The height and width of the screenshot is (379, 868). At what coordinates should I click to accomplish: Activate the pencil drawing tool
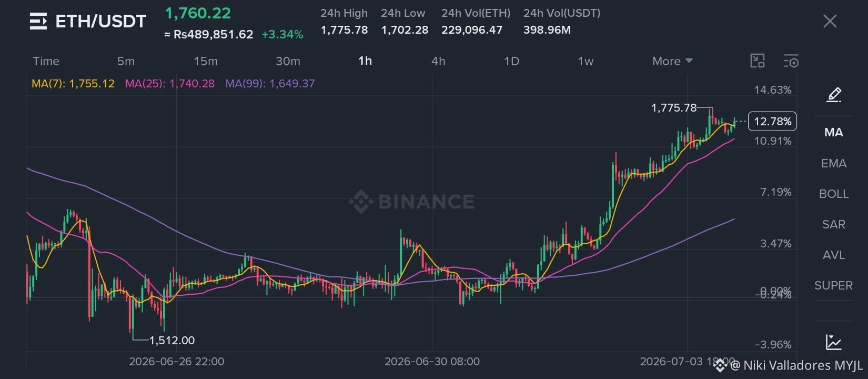coord(834,95)
